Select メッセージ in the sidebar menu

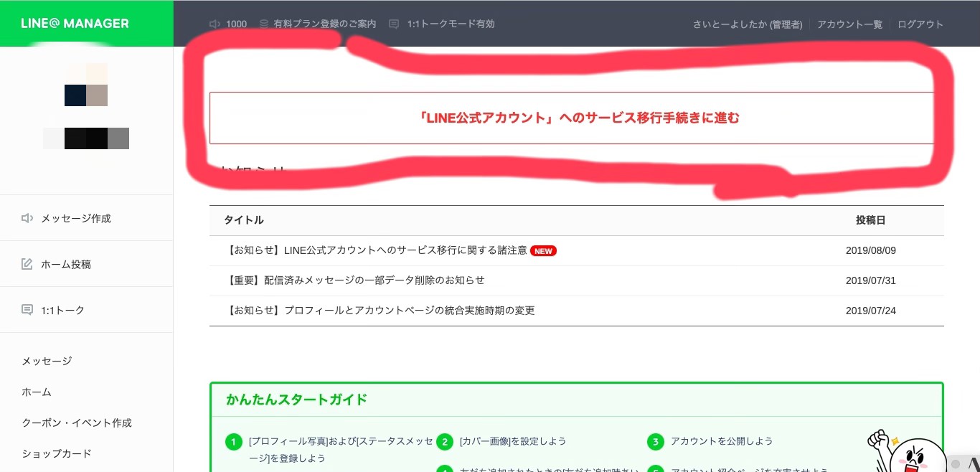point(47,361)
